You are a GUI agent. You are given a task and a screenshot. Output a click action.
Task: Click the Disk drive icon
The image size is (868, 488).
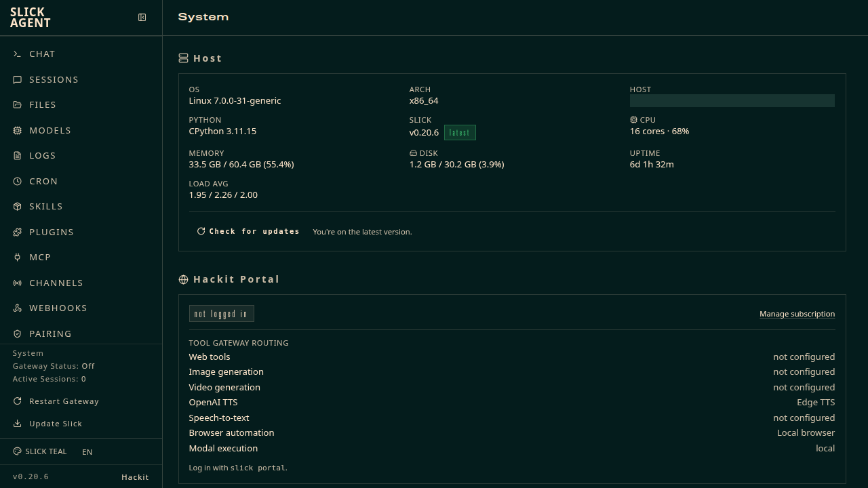[413, 153]
